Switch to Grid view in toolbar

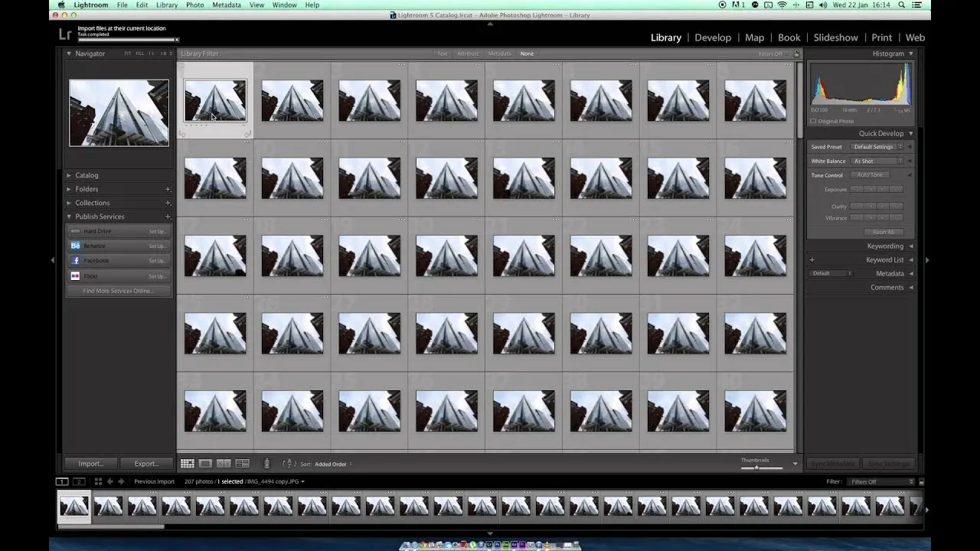(x=187, y=464)
